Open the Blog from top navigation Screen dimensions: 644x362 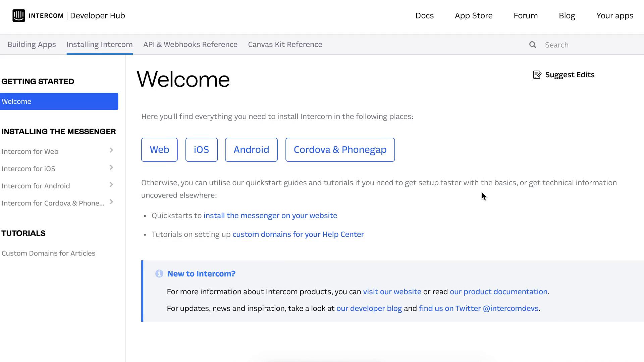tap(567, 16)
